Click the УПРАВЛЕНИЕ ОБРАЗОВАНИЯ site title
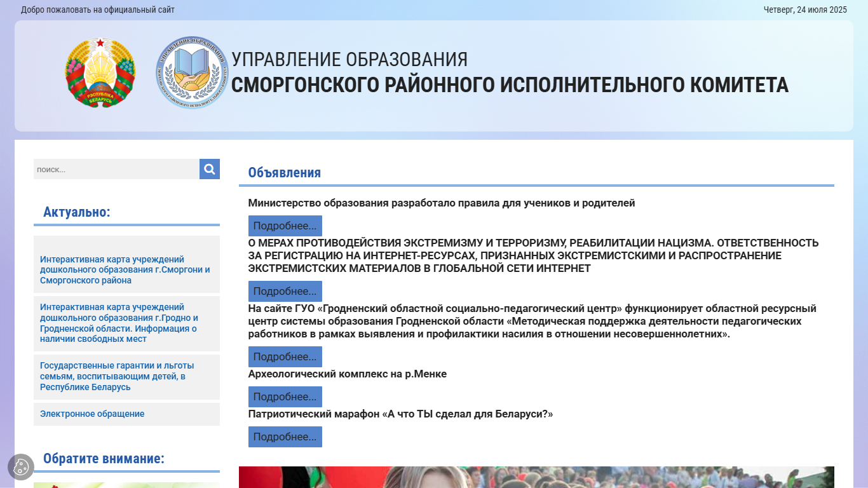This screenshot has height=488, width=868. [x=349, y=60]
